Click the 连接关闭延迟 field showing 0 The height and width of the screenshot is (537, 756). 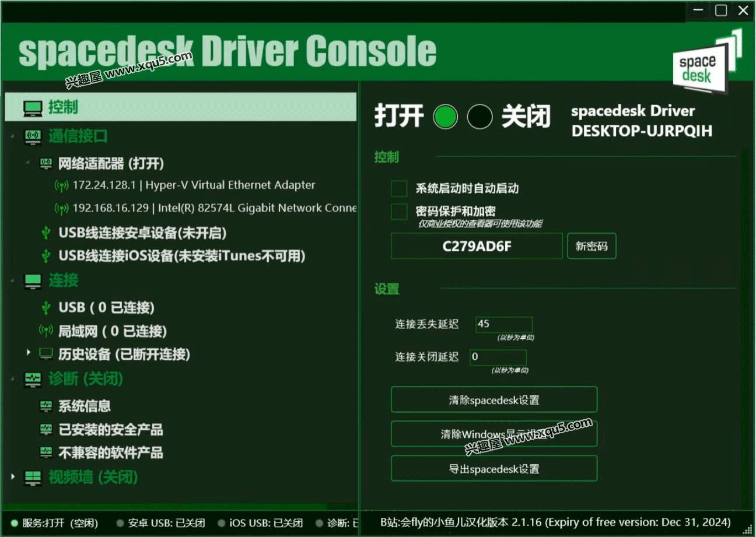coord(498,357)
